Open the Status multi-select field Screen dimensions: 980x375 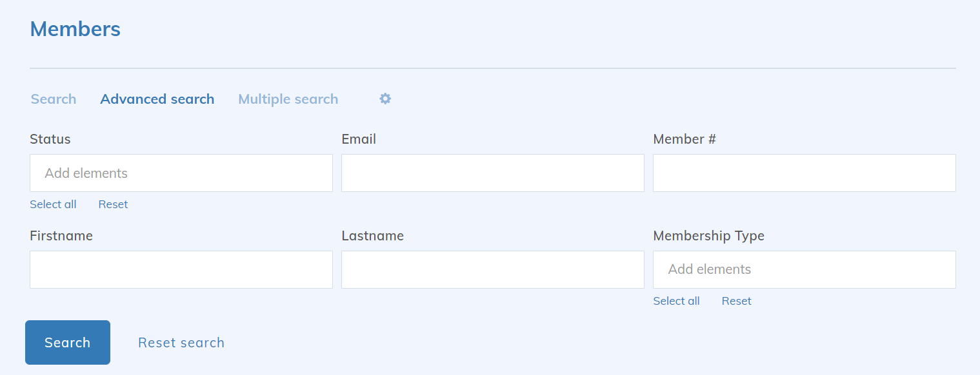tap(181, 173)
